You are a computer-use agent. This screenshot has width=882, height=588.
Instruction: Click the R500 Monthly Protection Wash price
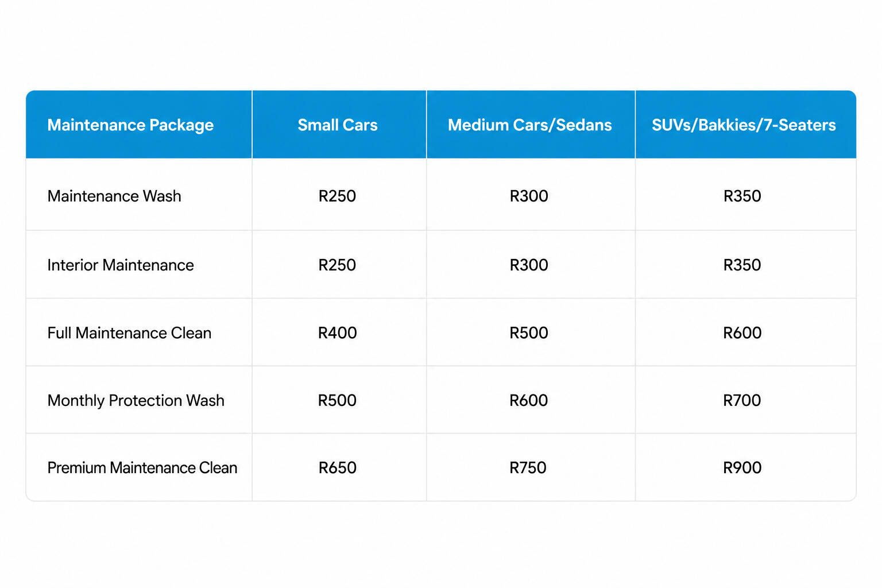pos(338,401)
